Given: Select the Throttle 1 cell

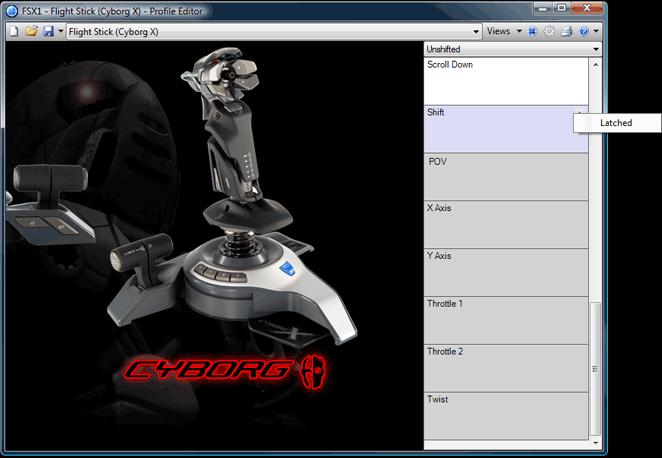Looking at the screenshot, I should pyautogui.click(x=506, y=320).
